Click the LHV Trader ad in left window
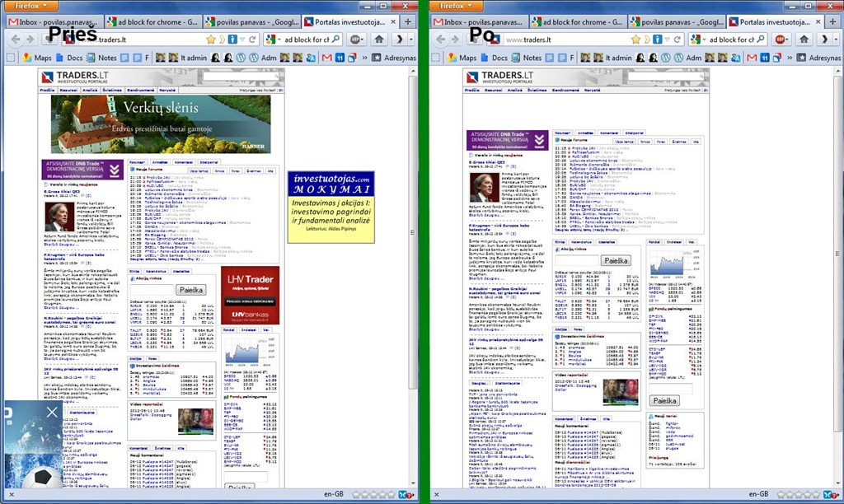Viewport: 844px width, 504px height. 251,296
